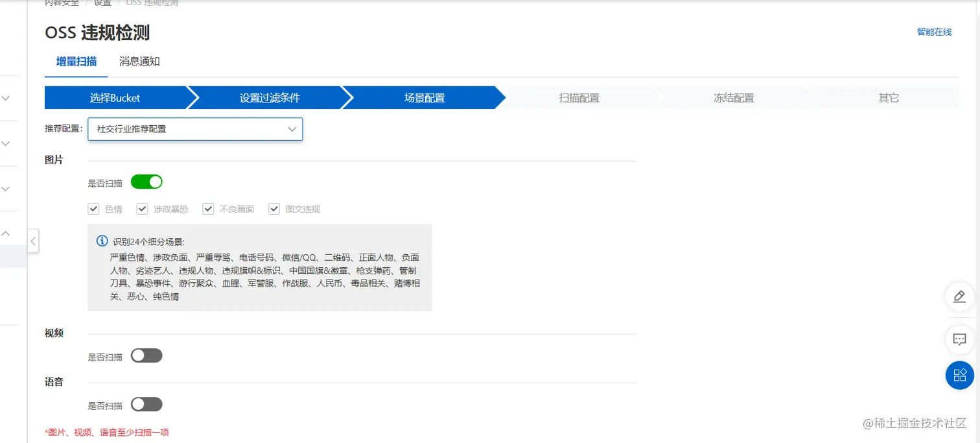Uncheck the 不良画面 checkbox
Image resolution: width=980 pixels, height=443 pixels.
208,209
